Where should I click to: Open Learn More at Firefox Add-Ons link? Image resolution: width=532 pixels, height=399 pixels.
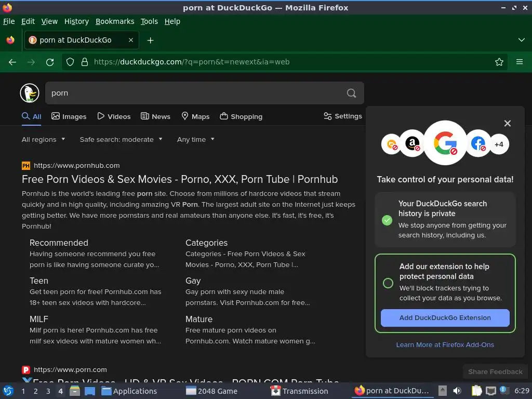[445, 345]
